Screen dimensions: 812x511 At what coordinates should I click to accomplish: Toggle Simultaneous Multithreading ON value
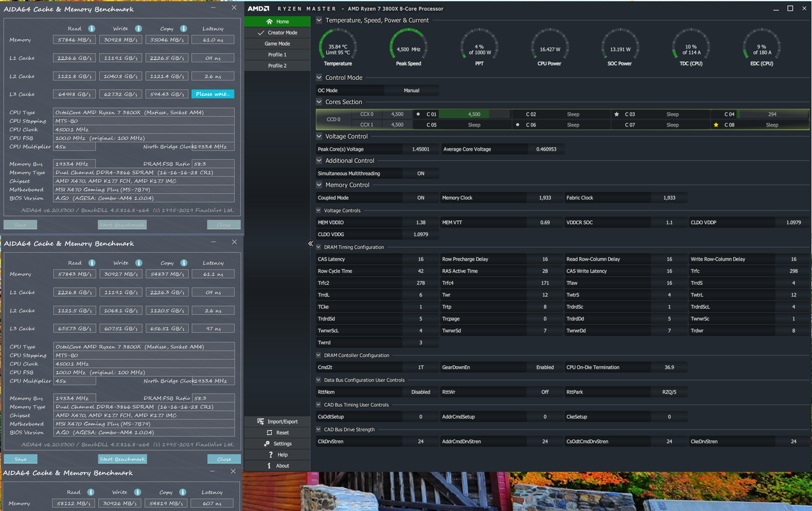pos(421,173)
